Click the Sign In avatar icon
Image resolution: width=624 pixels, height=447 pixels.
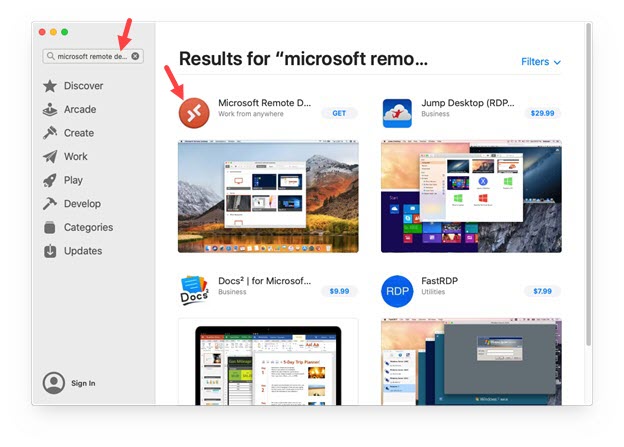click(54, 383)
